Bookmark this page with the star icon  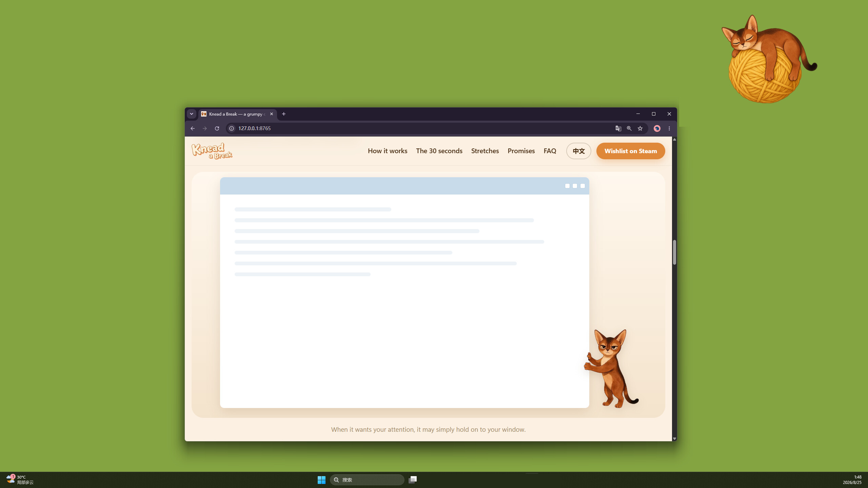pyautogui.click(x=640, y=128)
